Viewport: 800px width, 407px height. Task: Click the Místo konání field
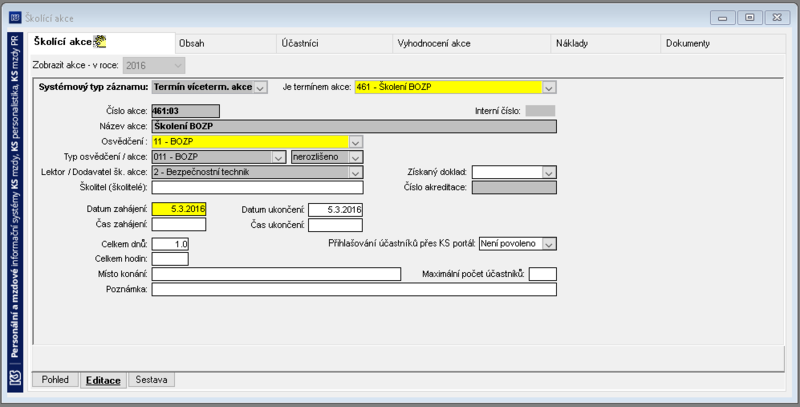[x=277, y=274]
